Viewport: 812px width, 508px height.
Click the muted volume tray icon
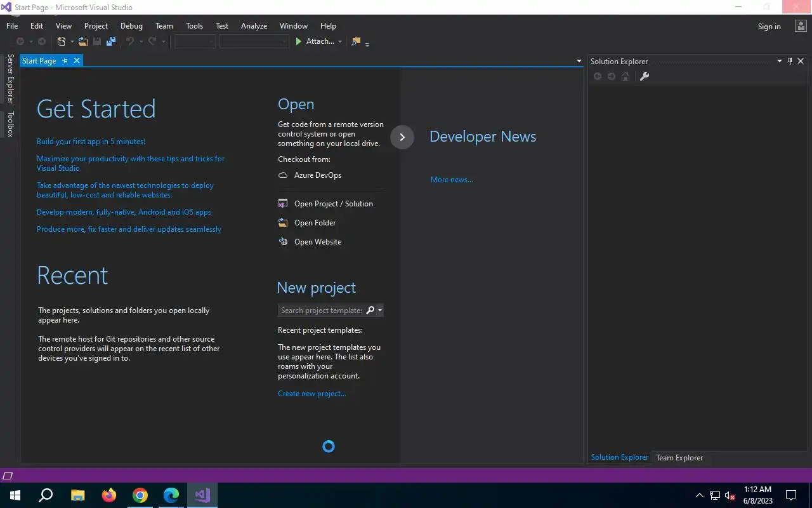730,495
